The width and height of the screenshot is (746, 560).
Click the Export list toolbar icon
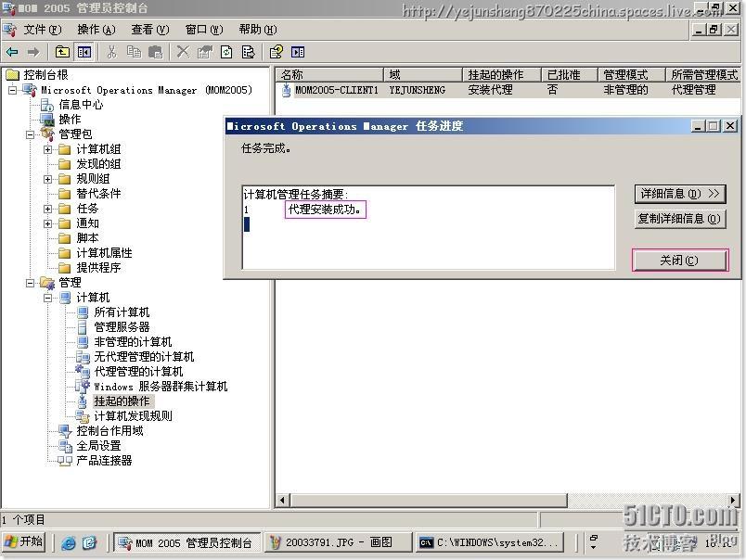248,52
